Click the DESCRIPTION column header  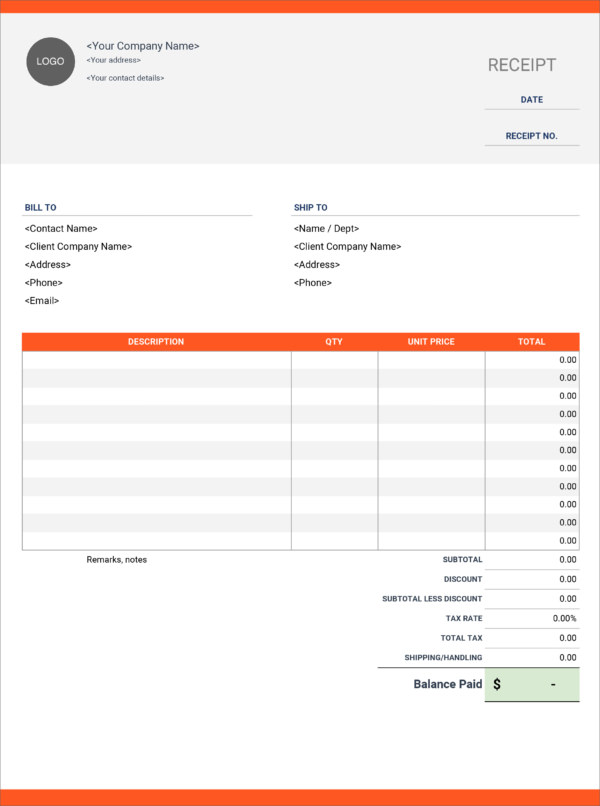coord(156,342)
